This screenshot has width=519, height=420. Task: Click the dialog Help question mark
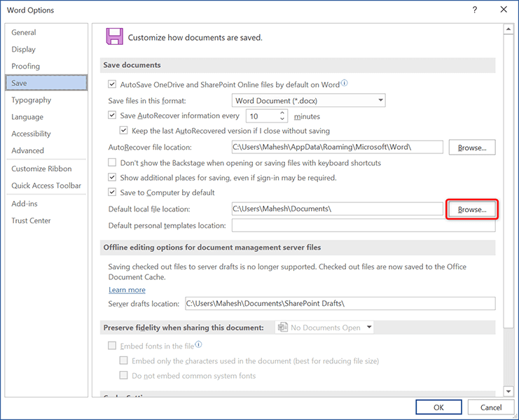click(475, 10)
